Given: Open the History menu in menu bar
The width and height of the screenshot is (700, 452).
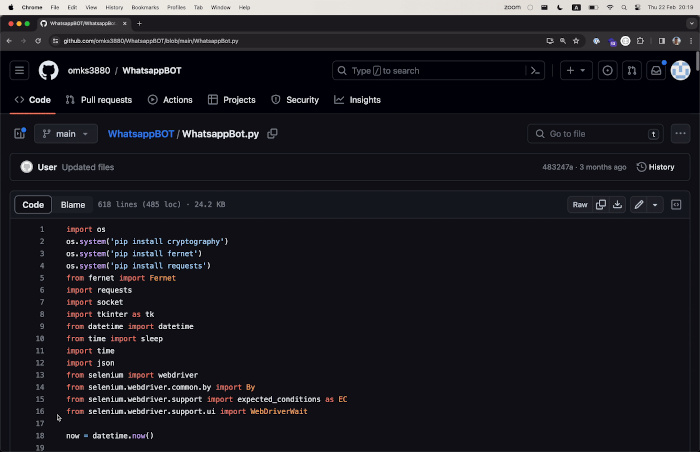Looking at the screenshot, I should (x=114, y=7).
